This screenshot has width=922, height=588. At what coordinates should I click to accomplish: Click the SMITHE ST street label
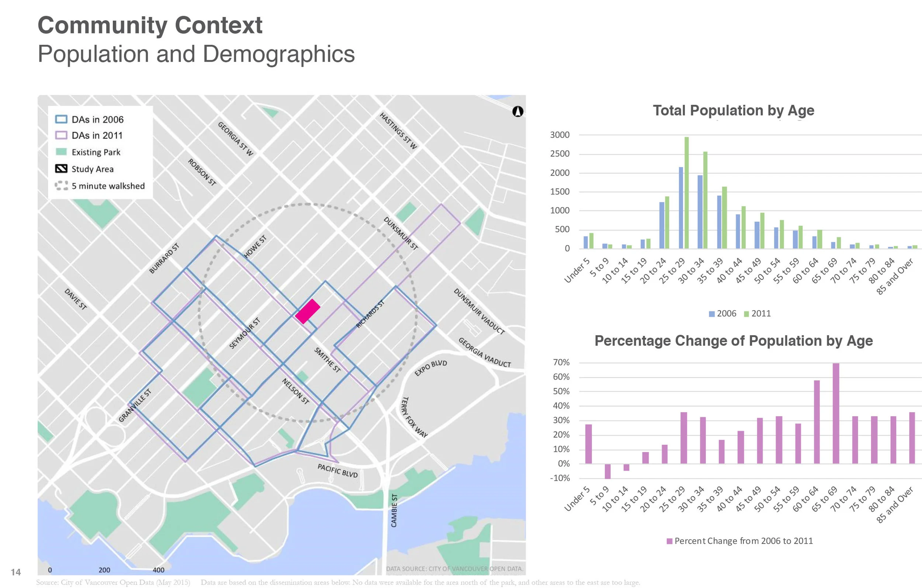click(327, 360)
